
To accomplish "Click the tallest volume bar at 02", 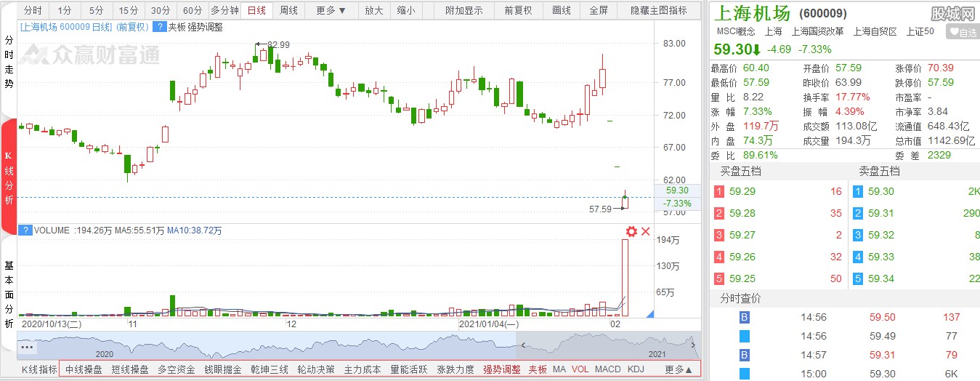I will [625, 277].
